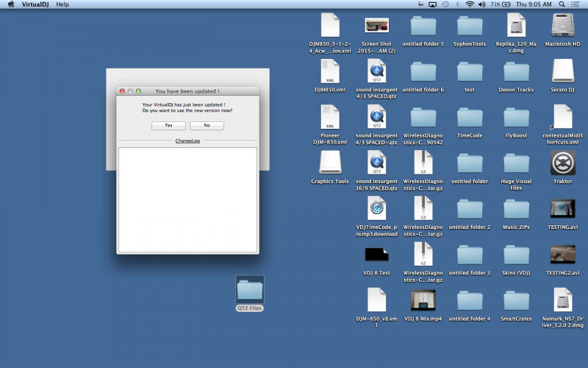Click the Thu 9:05 AM clock
This screenshot has width=588, height=368.
point(534,4)
